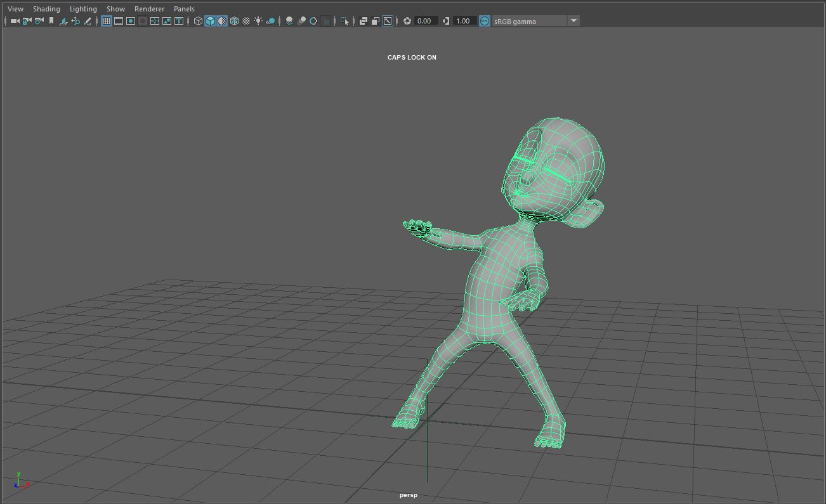Open the View menu

16,9
